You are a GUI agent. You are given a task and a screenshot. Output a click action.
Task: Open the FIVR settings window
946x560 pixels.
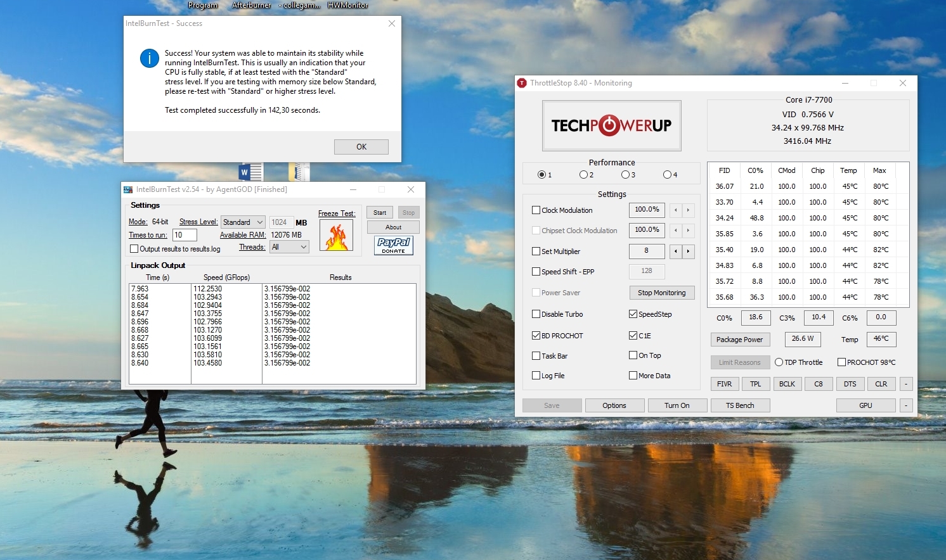coord(725,384)
